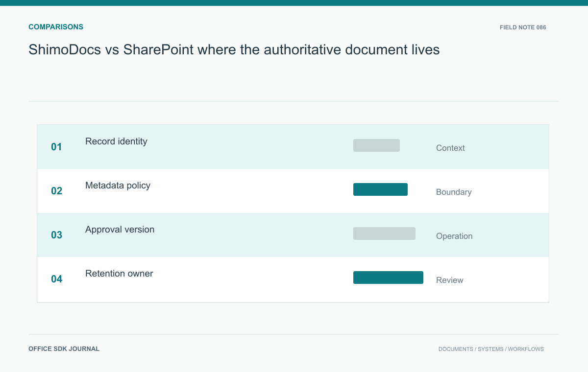The image size is (588, 372).
Task: Open the FIELD NOTE 086 tag
Action: point(523,27)
